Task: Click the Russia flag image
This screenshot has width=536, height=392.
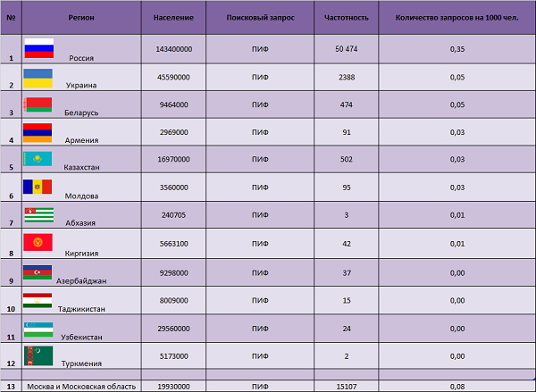Action: pos(39,48)
